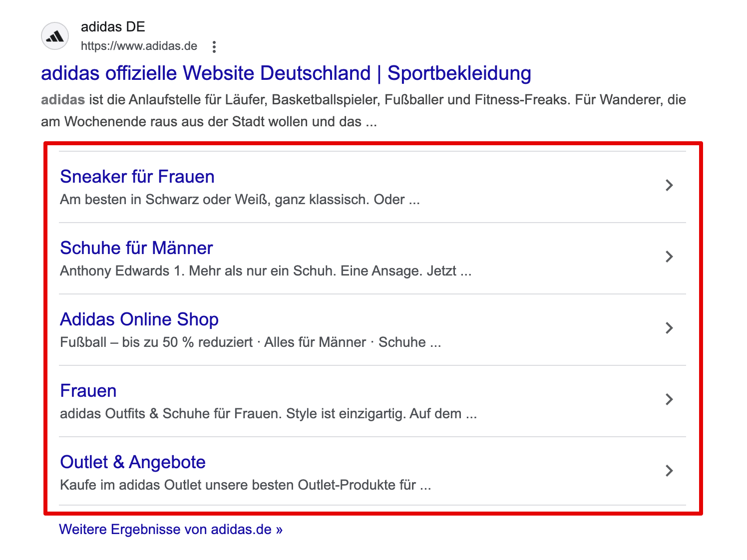Image resolution: width=747 pixels, height=560 pixels.
Task: Expand the Sneaker für Frauen row chevron
Action: [669, 185]
